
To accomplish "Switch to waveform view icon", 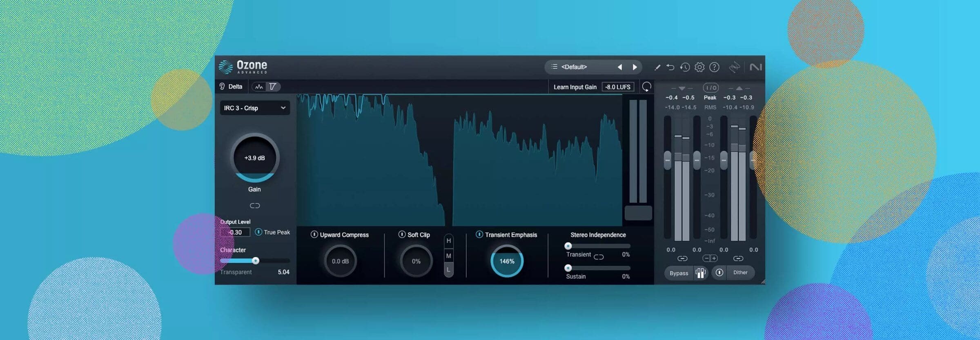I will tap(259, 87).
